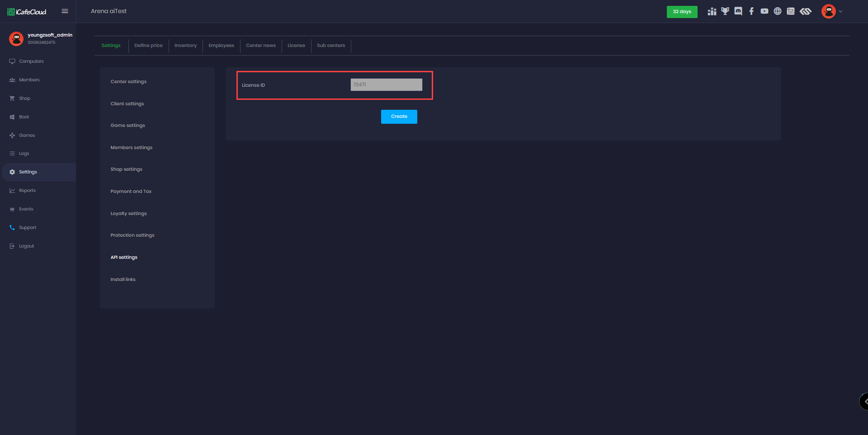
Task: Expand the user avatar dropdown arrow
Action: click(x=840, y=12)
